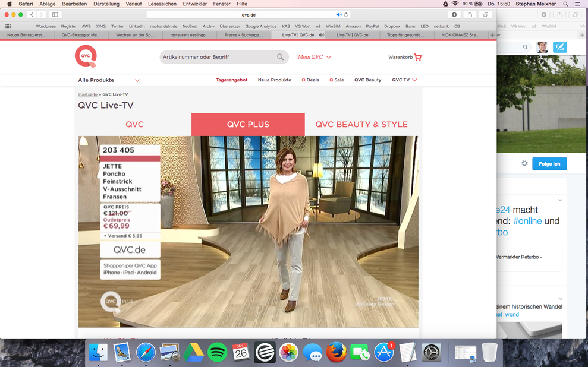The height and width of the screenshot is (367, 588).
Task: Switch to QVC BEAUTY & STYLE tab
Action: pos(361,124)
